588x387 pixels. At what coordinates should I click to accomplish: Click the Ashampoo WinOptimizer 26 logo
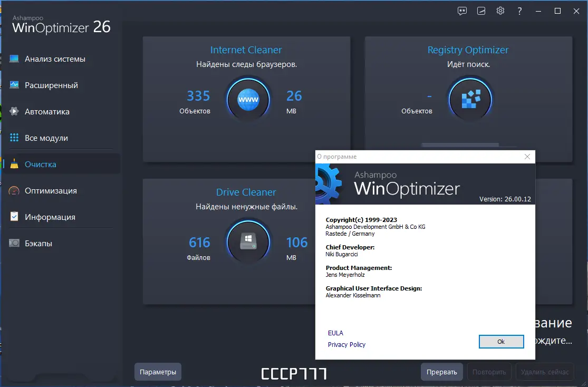pos(61,25)
